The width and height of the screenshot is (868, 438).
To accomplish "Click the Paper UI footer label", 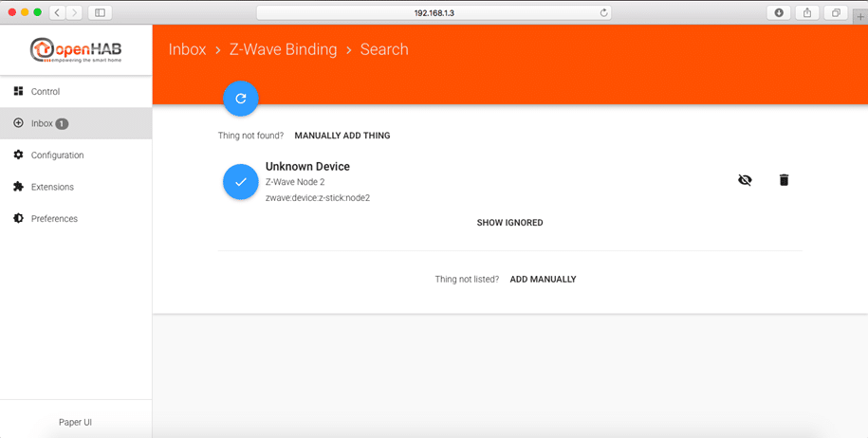I will coord(75,422).
